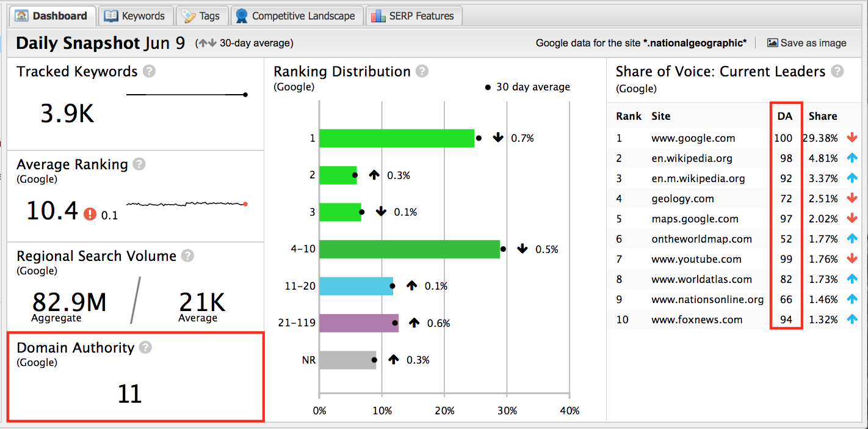
Task: Click help icon next to Ranking Distribution
Action: (422, 71)
